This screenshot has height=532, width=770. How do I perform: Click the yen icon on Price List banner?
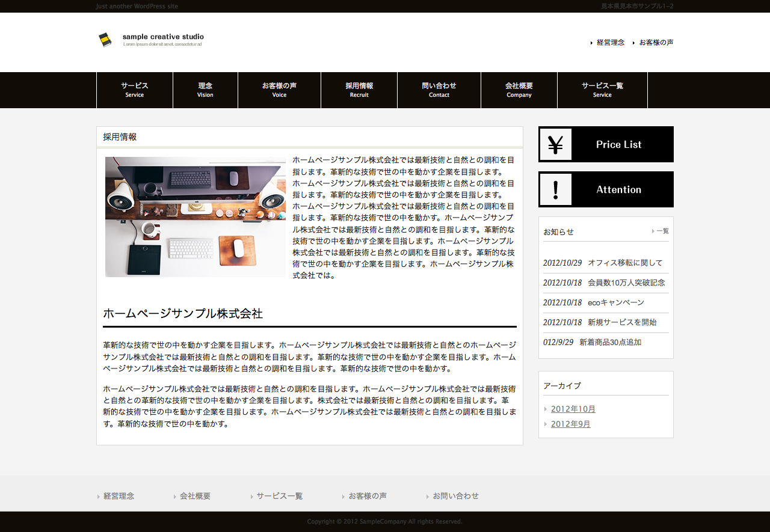coord(555,144)
